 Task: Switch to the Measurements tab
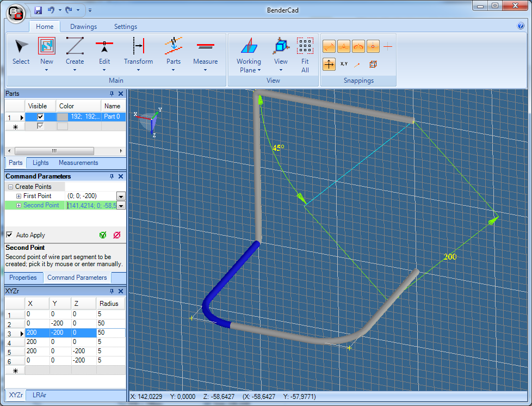point(78,163)
